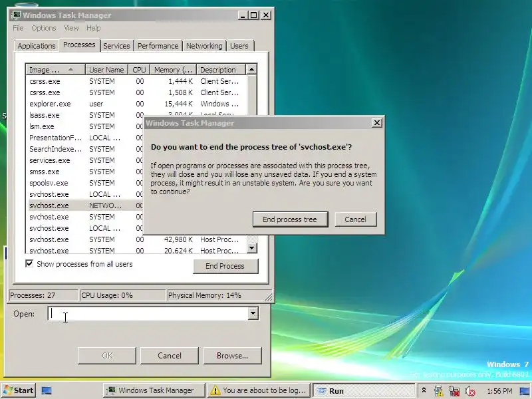Switch to the Services tab
The image size is (532, 399).
(x=116, y=46)
